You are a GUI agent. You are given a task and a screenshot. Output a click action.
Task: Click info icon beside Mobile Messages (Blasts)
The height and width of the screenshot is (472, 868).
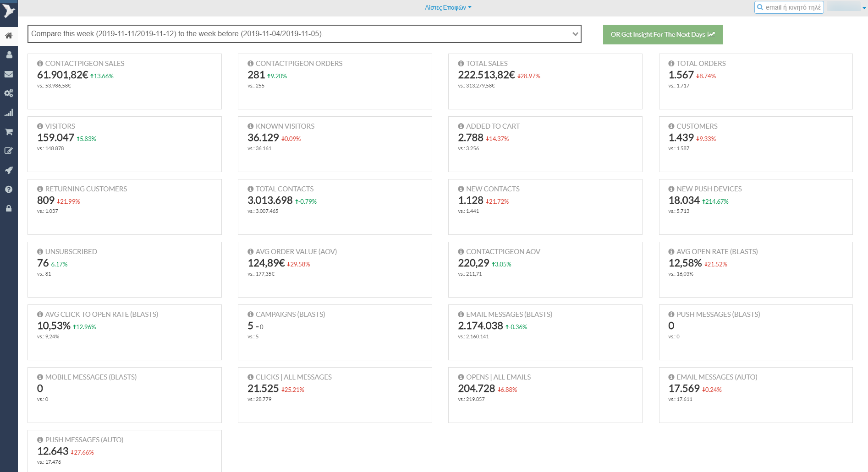pos(40,377)
